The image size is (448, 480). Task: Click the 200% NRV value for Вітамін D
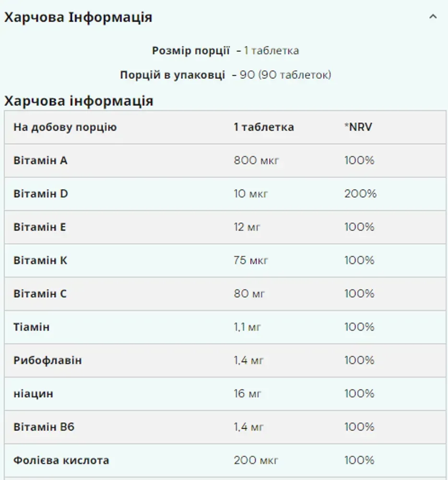(360, 194)
